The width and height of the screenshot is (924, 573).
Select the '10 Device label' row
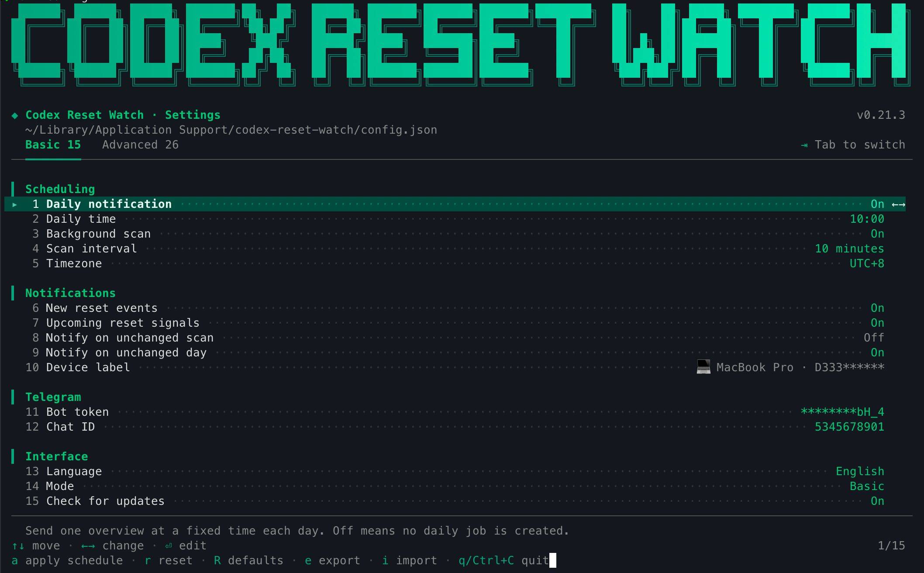pyautogui.click(x=455, y=368)
